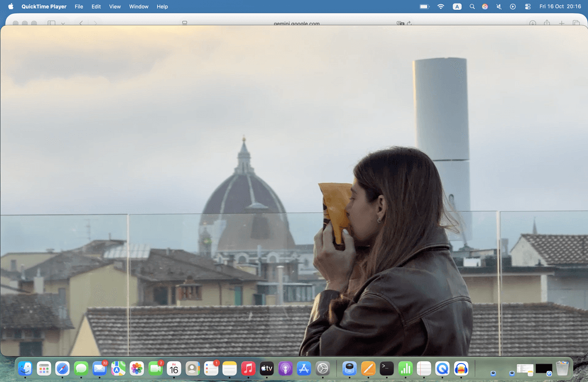Open Finder from the Dock
This screenshot has width=588, height=382.
(x=25, y=368)
